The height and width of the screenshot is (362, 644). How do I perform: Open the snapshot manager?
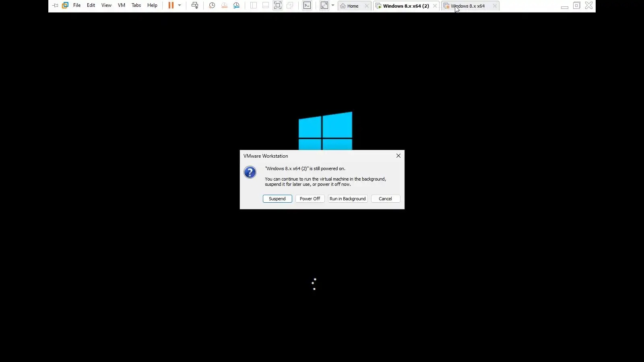(237, 6)
